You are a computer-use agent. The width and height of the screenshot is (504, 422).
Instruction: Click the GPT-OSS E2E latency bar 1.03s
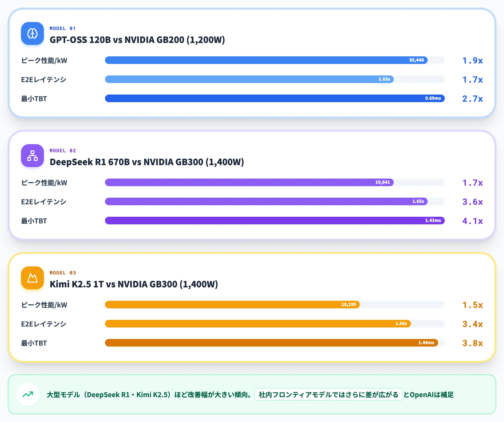coord(249,79)
